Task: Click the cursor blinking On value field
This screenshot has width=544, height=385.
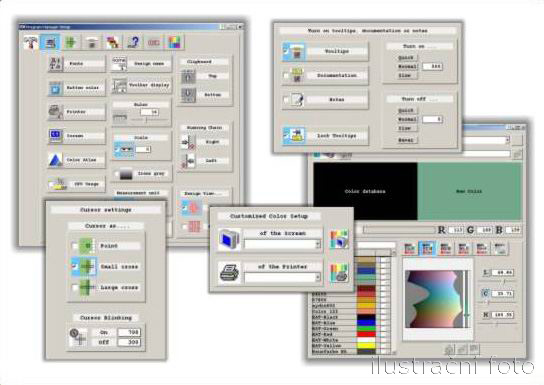Action: 129,332
